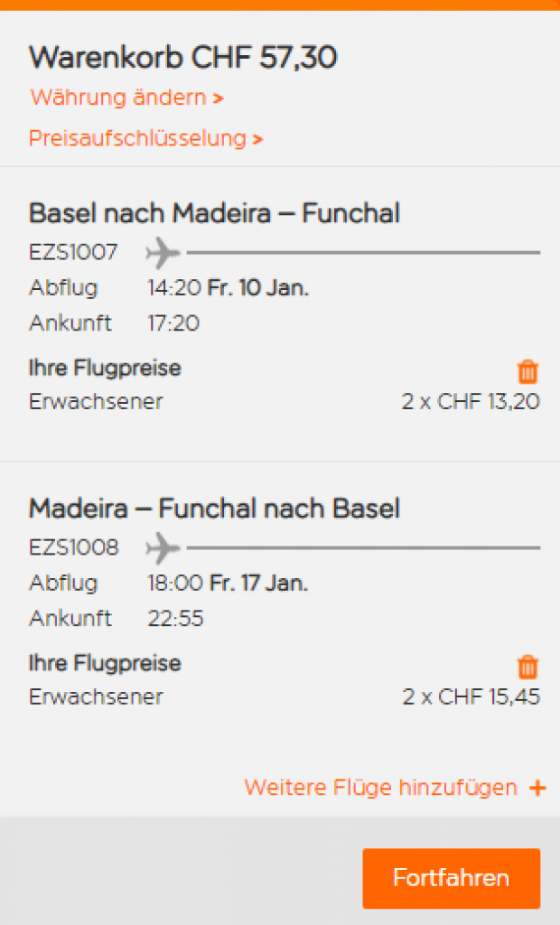The height and width of the screenshot is (925, 560).
Task: Click the Warenkorb CHF 57,30 heading
Action: pyautogui.click(x=183, y=58)
